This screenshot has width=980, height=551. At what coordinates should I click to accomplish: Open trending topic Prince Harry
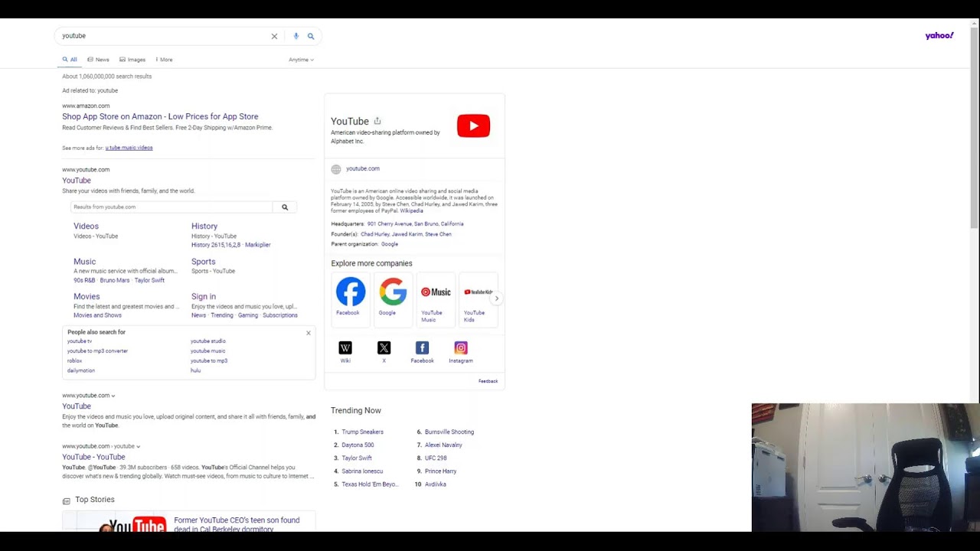pos(440,471)
